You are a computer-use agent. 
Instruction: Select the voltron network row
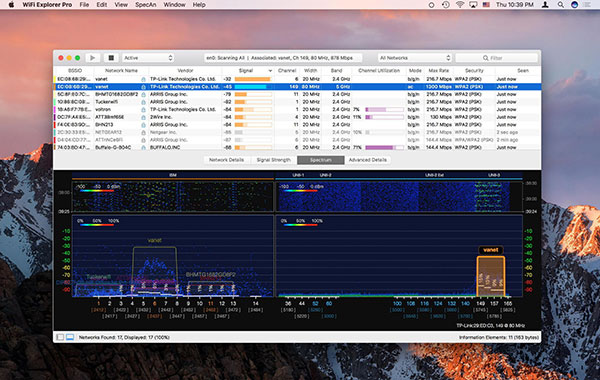tap(297, 109)
